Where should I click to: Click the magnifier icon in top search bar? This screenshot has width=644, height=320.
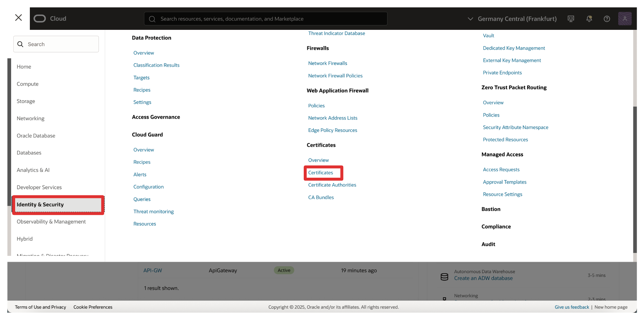pos(152,19)
